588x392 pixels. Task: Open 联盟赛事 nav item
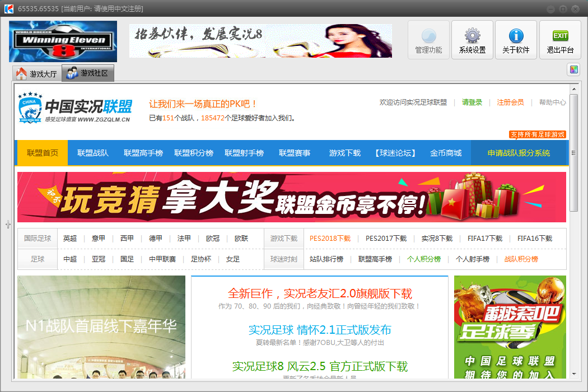[295, 153]
